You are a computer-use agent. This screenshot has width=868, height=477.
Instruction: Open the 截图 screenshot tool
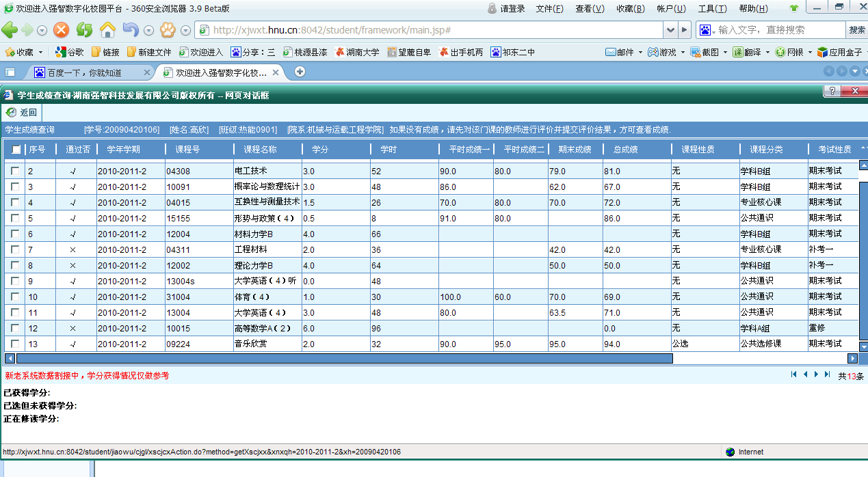[x=705, y=52]
